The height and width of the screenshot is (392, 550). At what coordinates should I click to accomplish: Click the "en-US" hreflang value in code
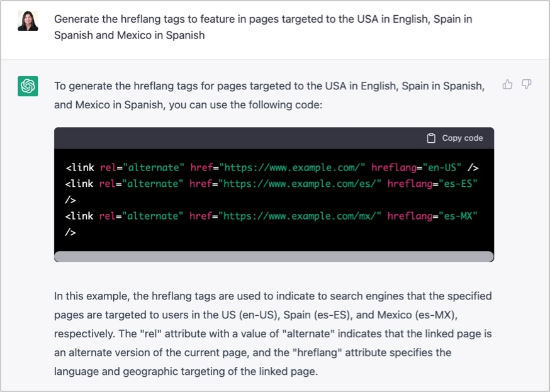tap(442, 167)
